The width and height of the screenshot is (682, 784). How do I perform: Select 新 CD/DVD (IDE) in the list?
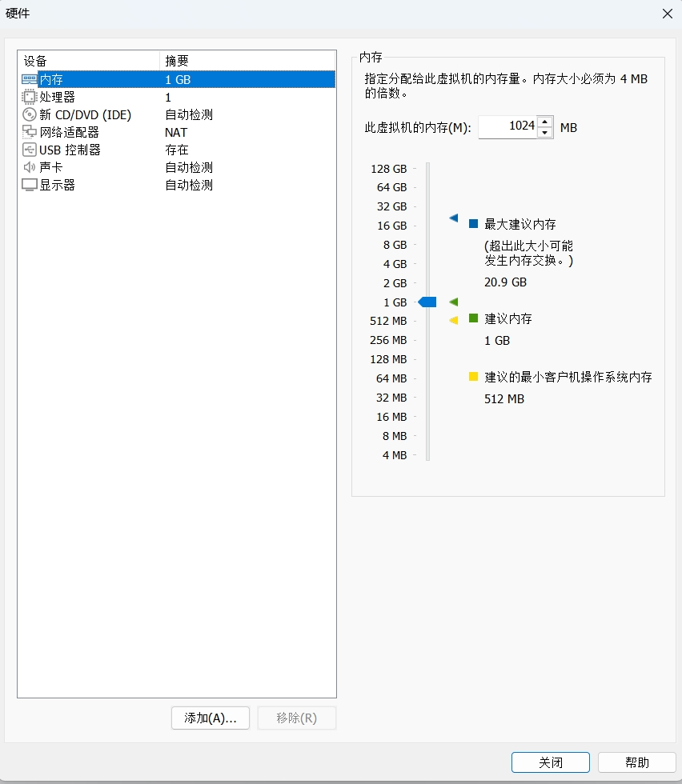177,114
